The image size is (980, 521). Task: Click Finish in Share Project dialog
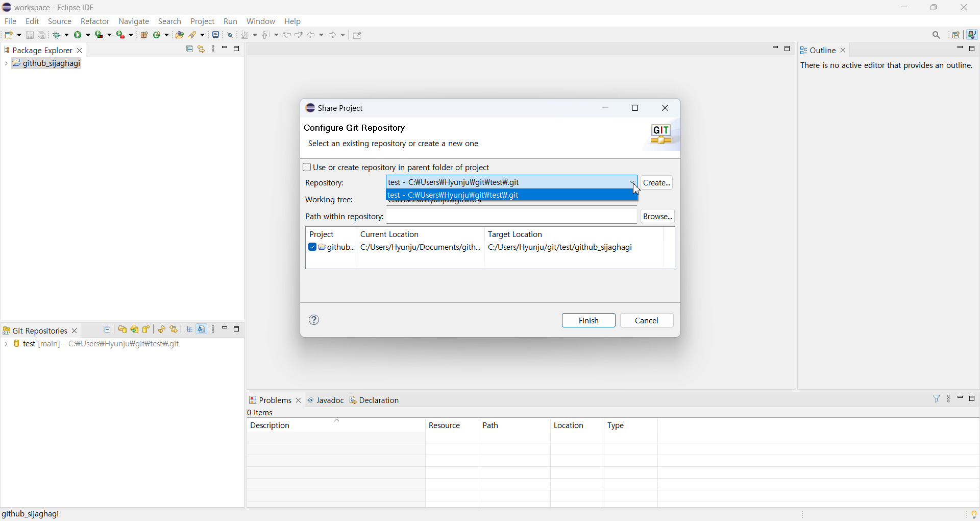[589, 320]
